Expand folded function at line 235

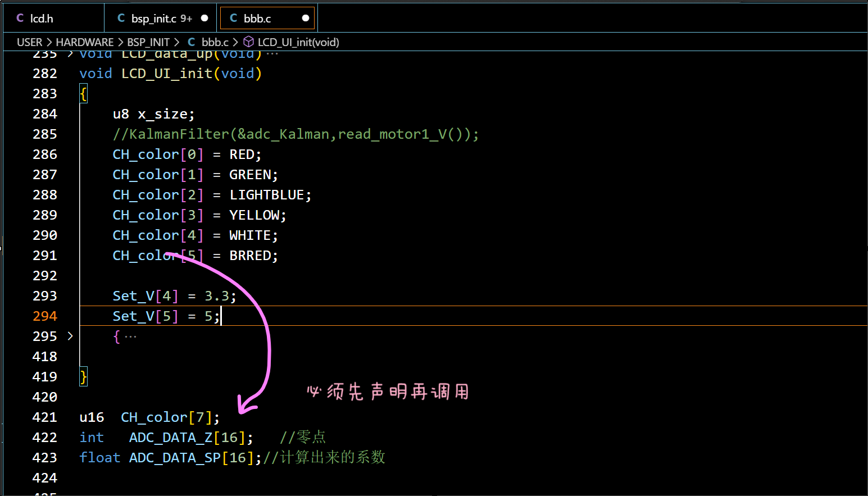[70, 54]
